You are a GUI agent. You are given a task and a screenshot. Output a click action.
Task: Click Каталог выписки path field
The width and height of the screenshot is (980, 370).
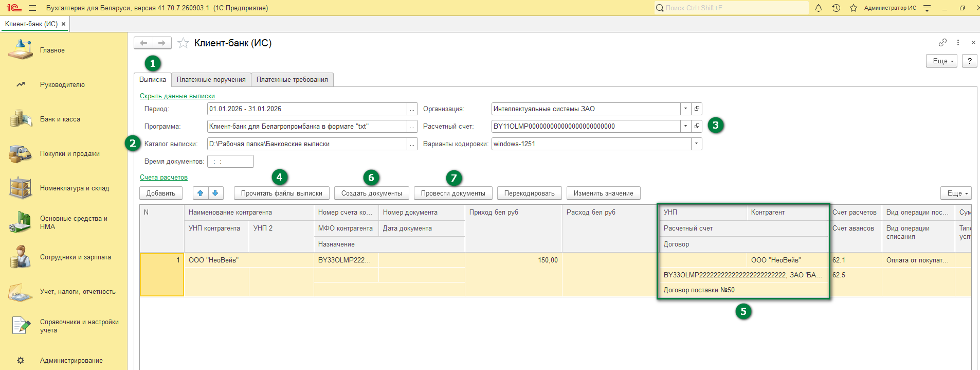[307, 144]
